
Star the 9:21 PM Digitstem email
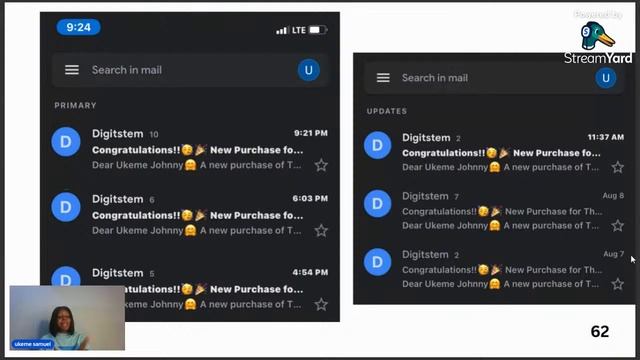[321, 165]
